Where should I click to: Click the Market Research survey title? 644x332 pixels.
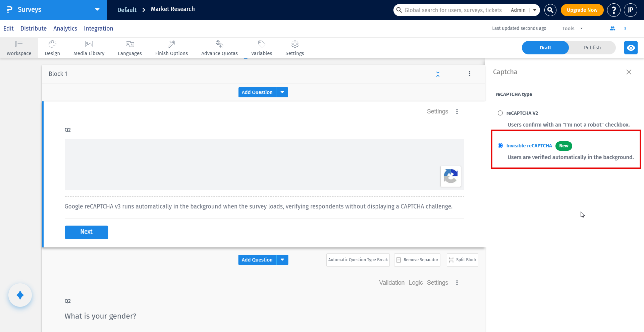(x=173, y=9)
